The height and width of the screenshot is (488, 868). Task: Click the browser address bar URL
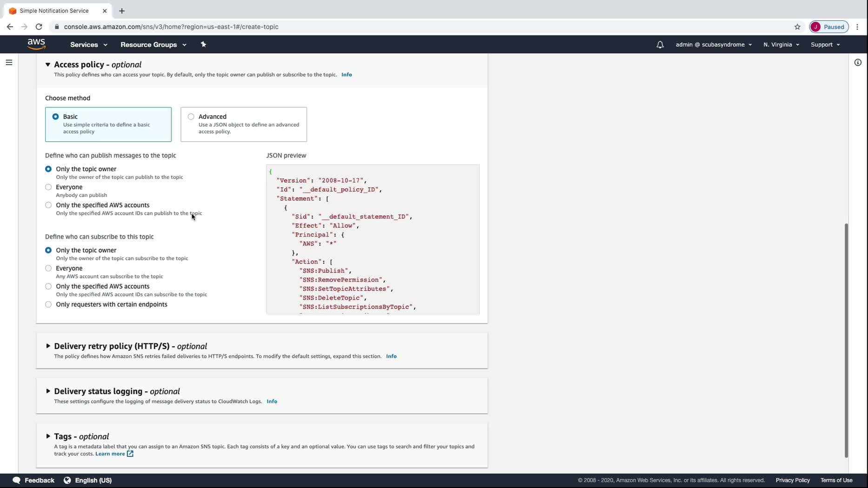[171, 26]
